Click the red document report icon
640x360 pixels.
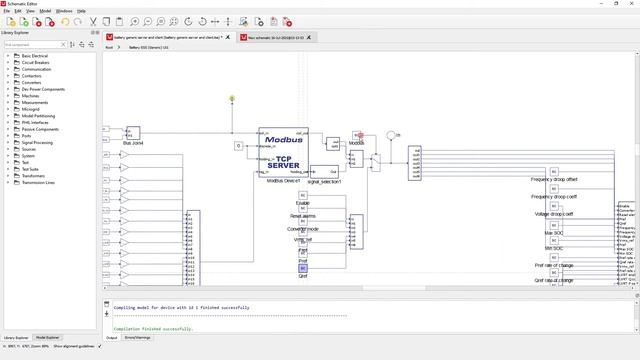pyautogui.click(x=274, y=22)
